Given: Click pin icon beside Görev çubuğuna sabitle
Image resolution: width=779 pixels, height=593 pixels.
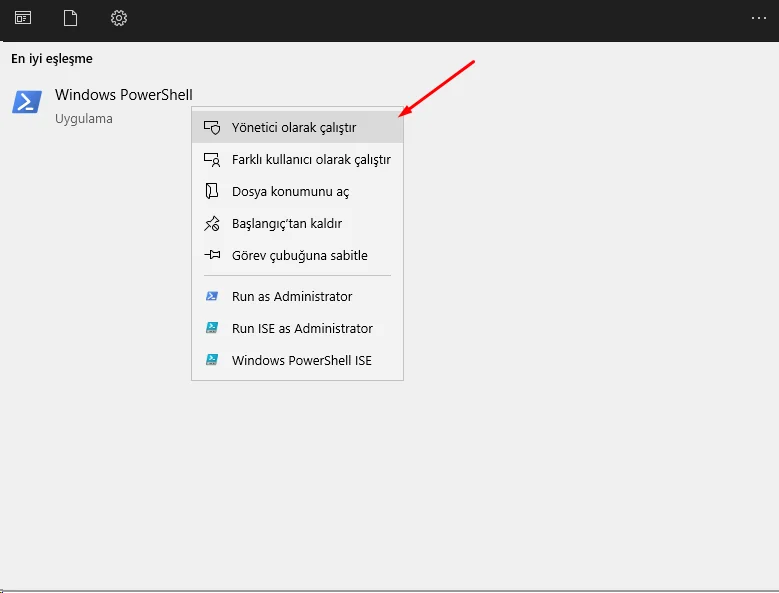Looking at the screenshot, I should tap(212, 255).
